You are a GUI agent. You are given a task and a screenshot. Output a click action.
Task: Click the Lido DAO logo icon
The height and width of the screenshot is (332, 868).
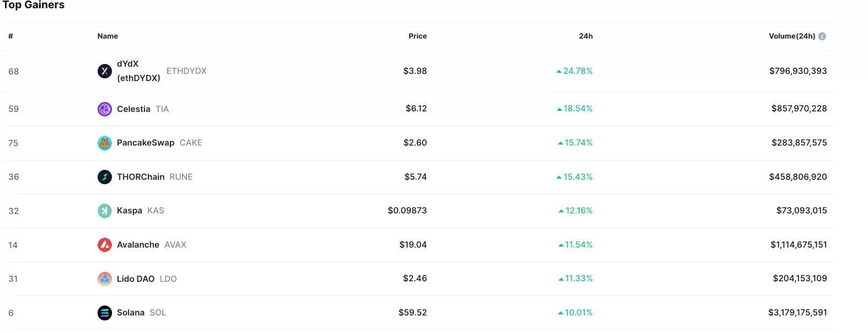coord(105,279)
